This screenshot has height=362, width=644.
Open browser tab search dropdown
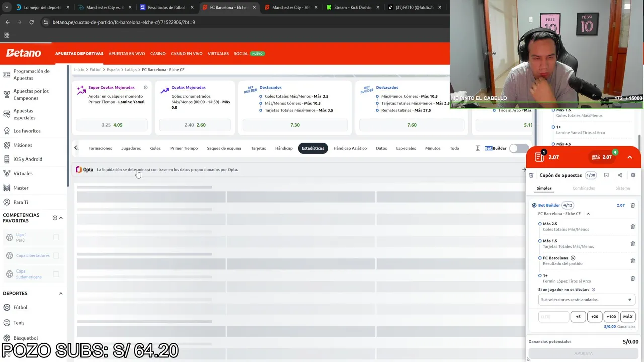click(7, 7)
